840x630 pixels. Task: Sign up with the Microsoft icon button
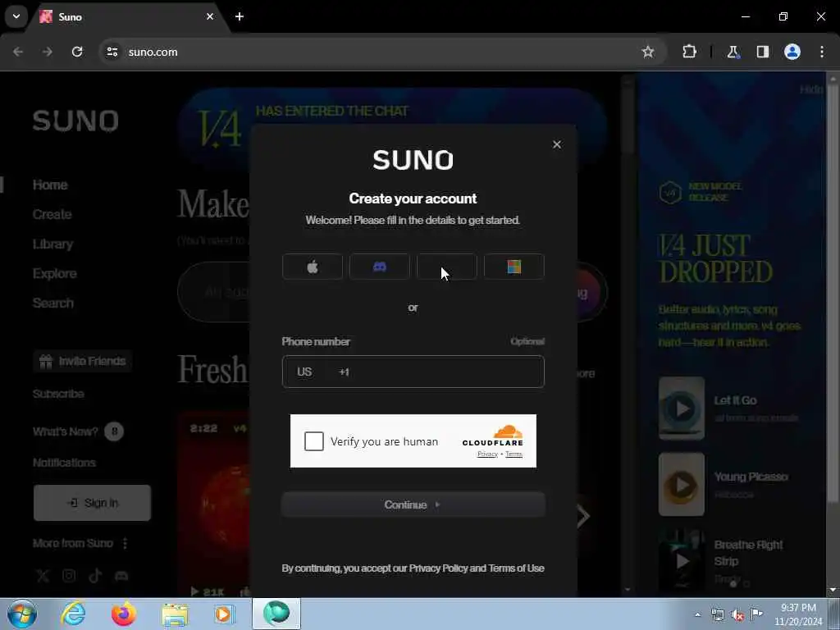pyautogui.click(x=514, y=267)
